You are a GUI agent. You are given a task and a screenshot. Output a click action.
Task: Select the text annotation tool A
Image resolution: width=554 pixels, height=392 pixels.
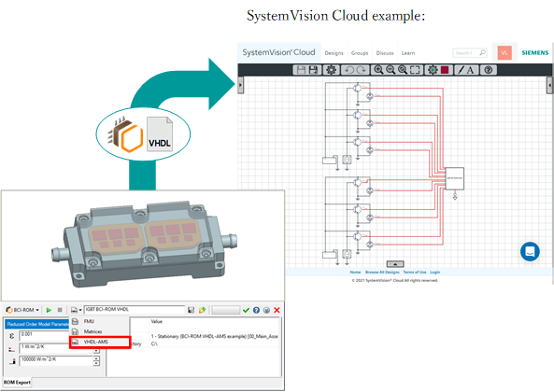pyautogui.click(x=470, y=70)
